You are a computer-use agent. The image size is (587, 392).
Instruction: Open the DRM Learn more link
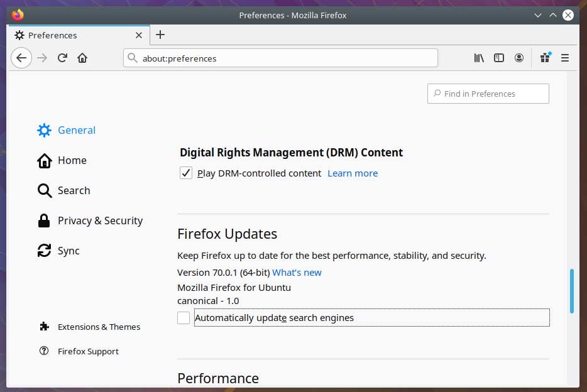pos(353,173)
